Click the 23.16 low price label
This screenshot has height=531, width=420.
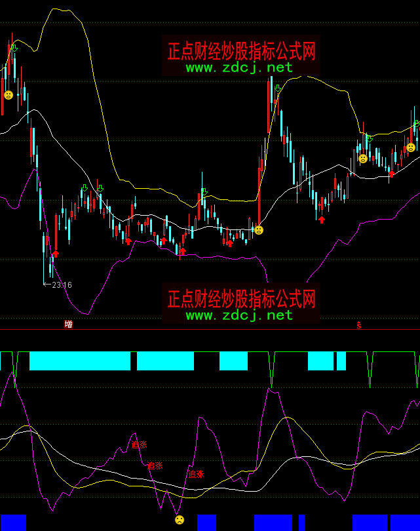click(x=62, y=285)
